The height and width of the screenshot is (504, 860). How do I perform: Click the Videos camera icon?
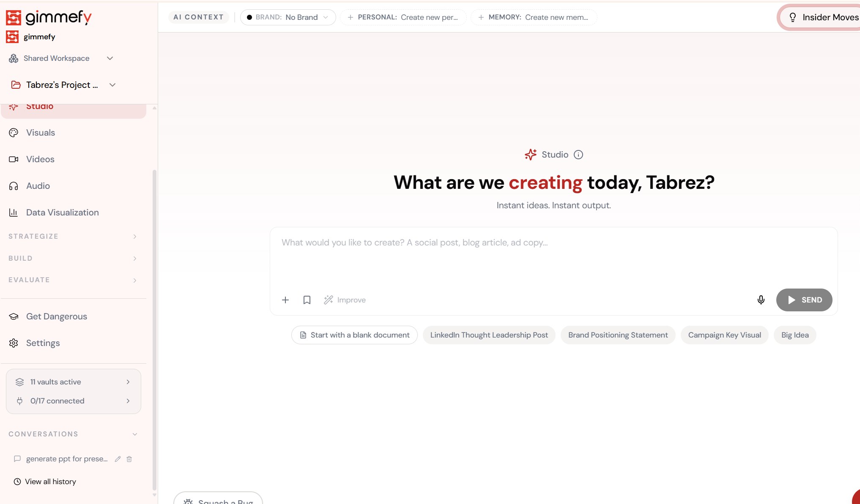[14, 159]
